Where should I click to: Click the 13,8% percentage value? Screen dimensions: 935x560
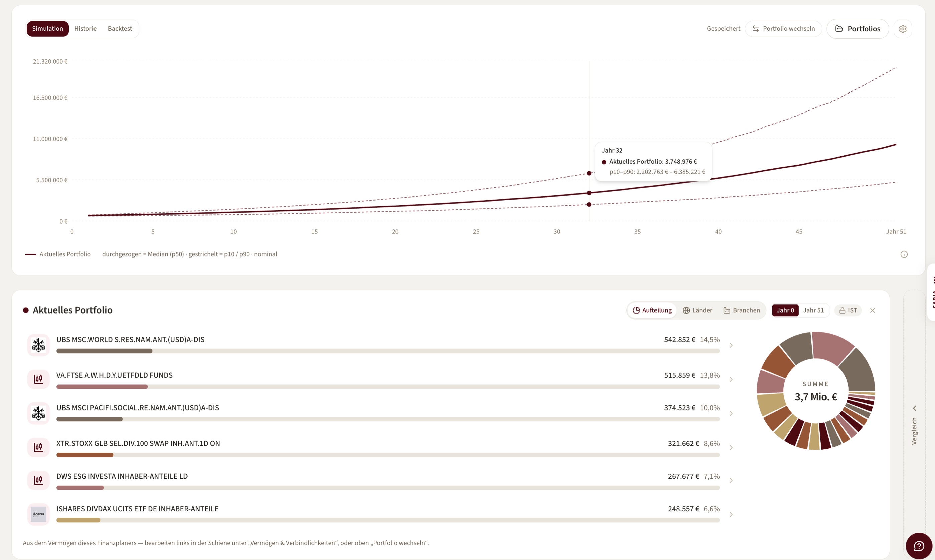point(709,375)
